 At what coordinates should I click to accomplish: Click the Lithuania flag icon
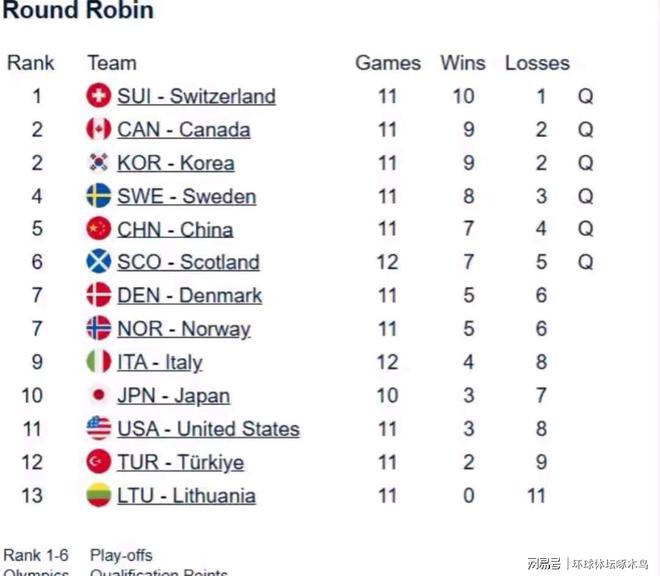point(98,495)
